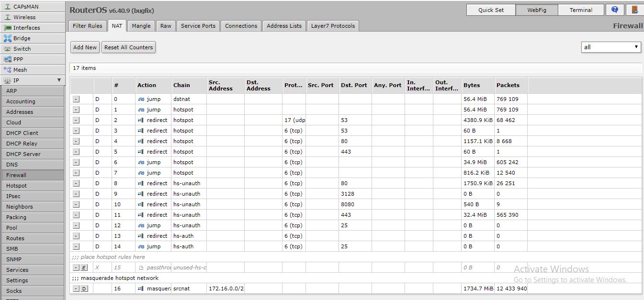
Task: Click 17 (udp protocol cell
Action: [294, 120]
